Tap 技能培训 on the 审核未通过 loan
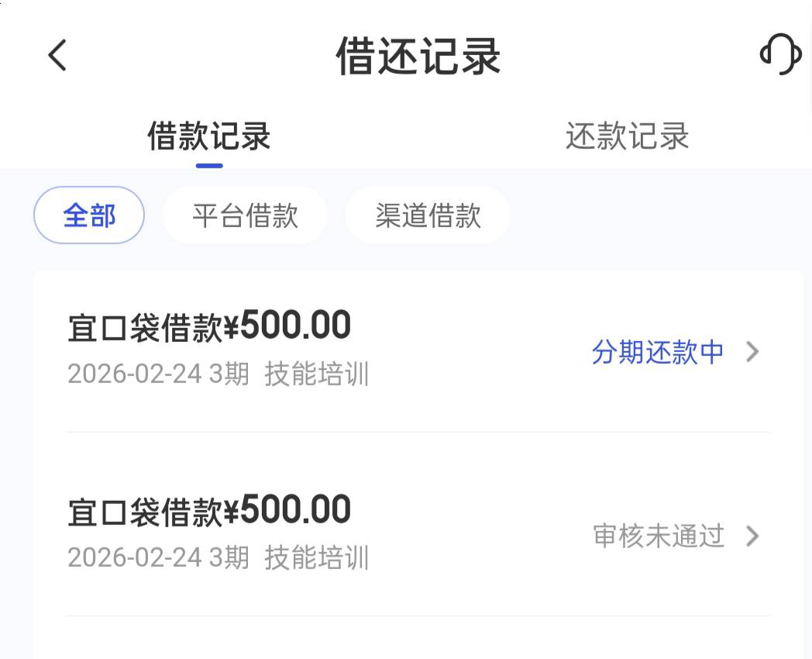Screen dimensions: 812x659 [317, 558]
